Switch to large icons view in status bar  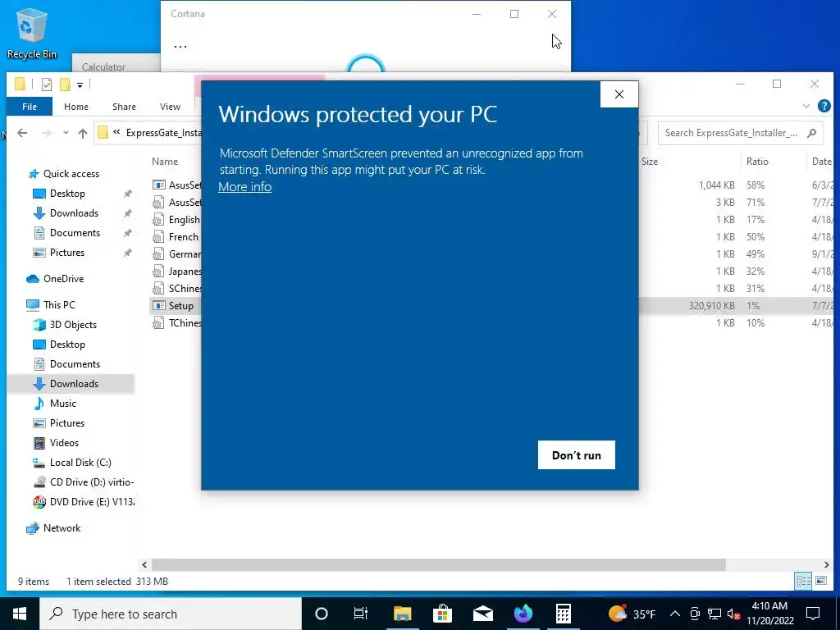[820, 581]
